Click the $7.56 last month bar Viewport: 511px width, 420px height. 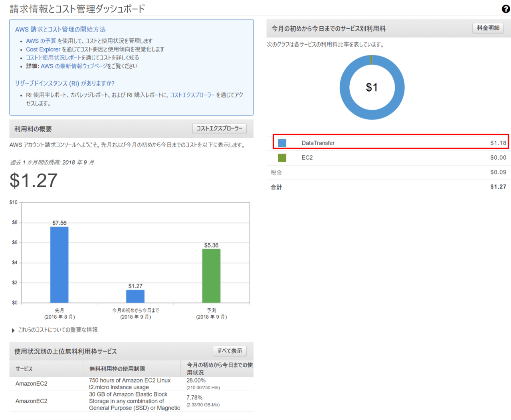tap(59, 264)
